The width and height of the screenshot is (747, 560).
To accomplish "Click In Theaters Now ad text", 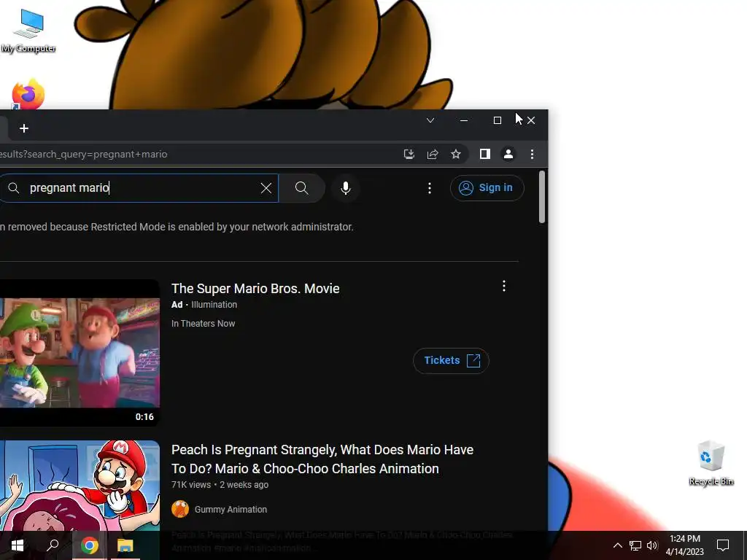I will (204, 324).
